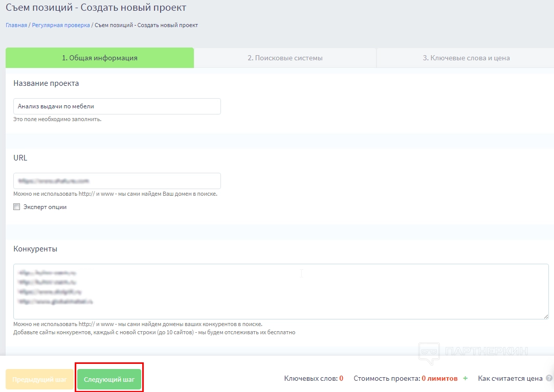Viewport: 554px width, 392px height.
Task: Grab the Конкуренты textarea resize handle
Action: pos(546,316)
